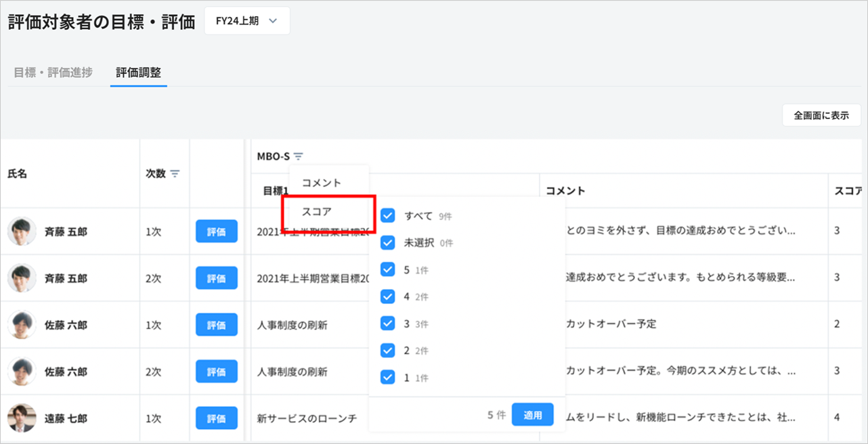The width and height of the screenshot is (868, 444).
Task: Open the FY24上期 period dropdown
Action: tap(247, 21)
